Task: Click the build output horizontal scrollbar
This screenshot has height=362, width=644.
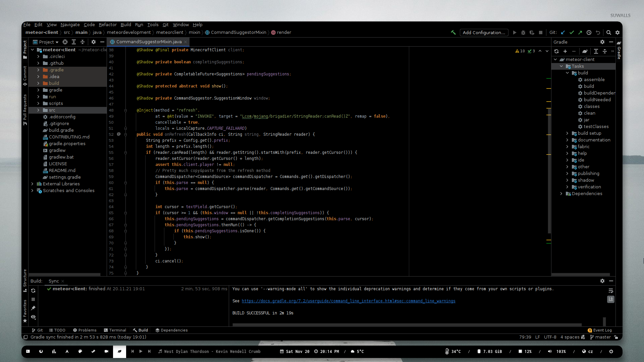Action: pos(407,324)
